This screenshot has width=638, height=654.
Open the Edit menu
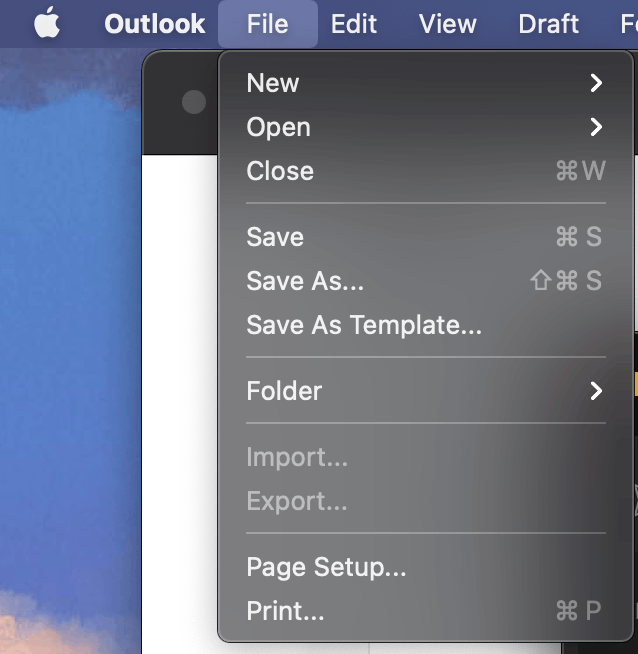pos(354,24)
